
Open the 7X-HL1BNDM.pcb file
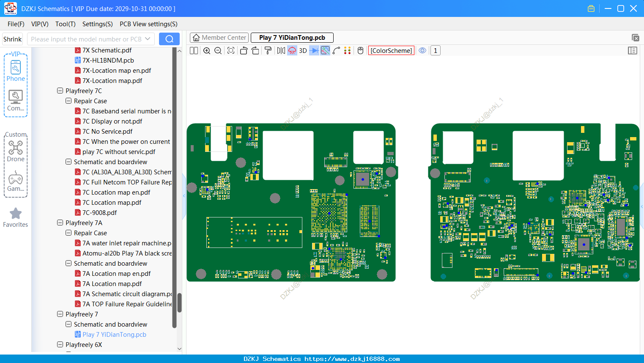[108, 60]
